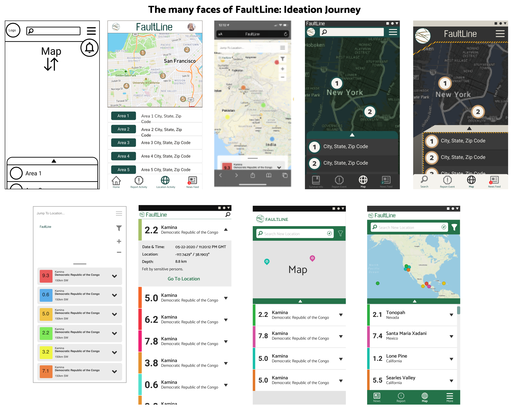The image size is (514, 420).
Task: Expand the 7.8 Kamina row in grey map mockup
Action: click(x=341, y=336)
